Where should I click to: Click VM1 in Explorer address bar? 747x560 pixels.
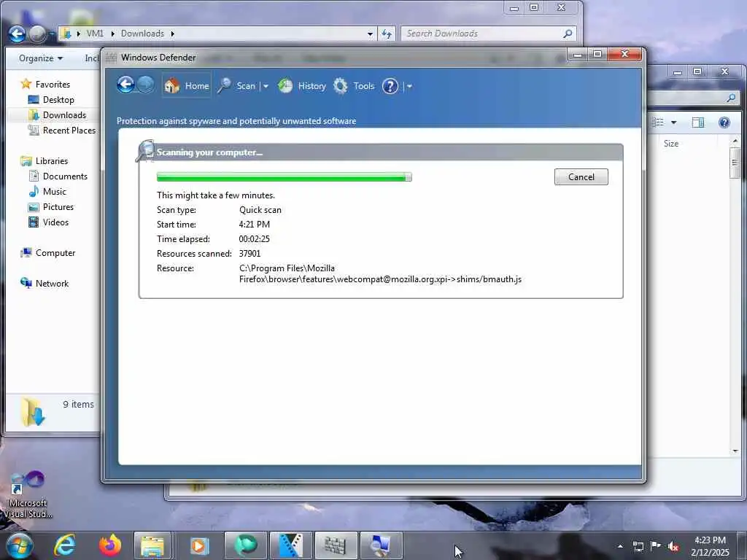pos(94,34)
